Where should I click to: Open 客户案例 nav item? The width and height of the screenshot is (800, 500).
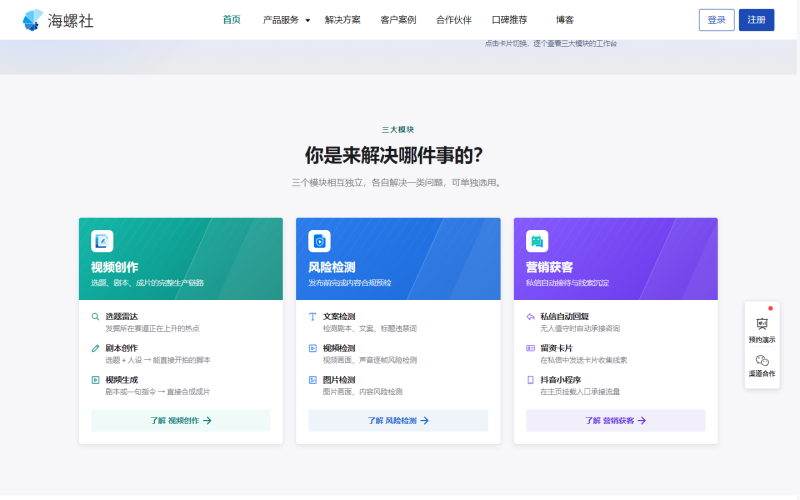pyautogui.click(x=398, y=20)
